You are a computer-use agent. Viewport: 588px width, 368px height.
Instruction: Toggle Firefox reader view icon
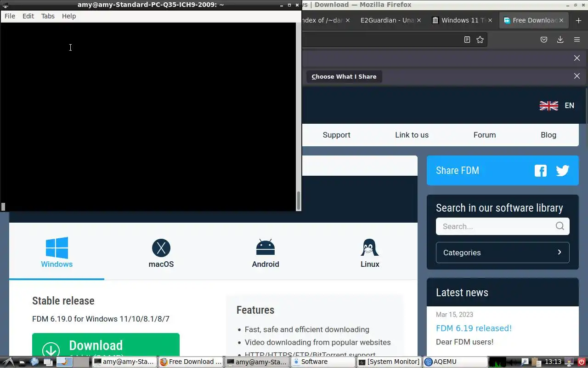click(467, 40)
